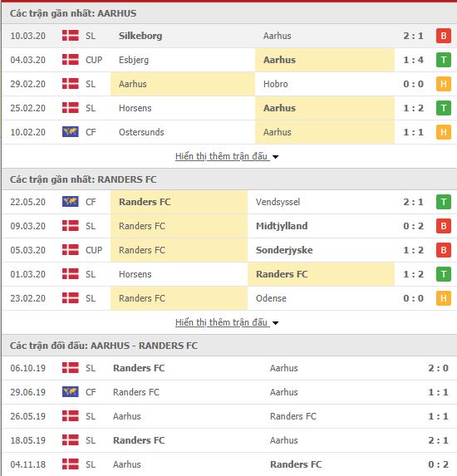Viewport: 457px width, 476px height.
Task: Click 2:1 score of 18.05.19 head-to-head match
Action: pyautogui.click(x=438, y=440)
